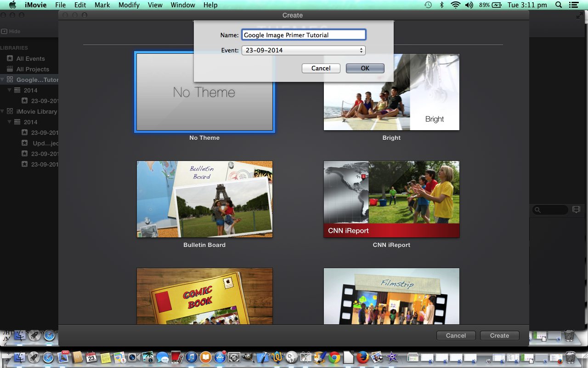Open Messages speech bubble icon

[x=163, y=357]
